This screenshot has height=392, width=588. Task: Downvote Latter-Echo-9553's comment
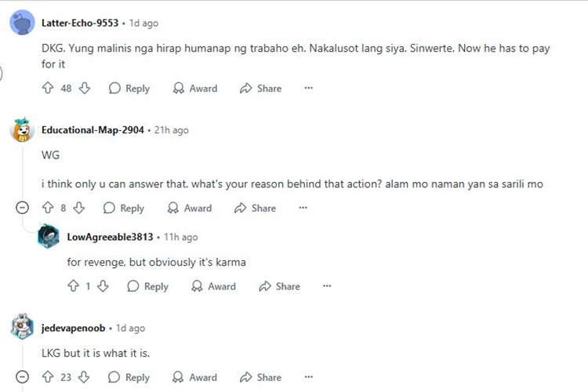85,89
